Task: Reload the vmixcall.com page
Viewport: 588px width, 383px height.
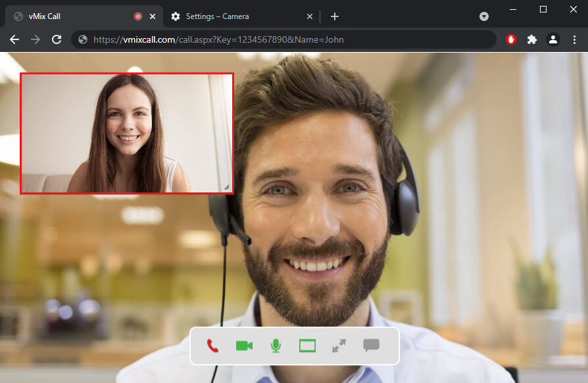Action: click(x=57, y=39)
